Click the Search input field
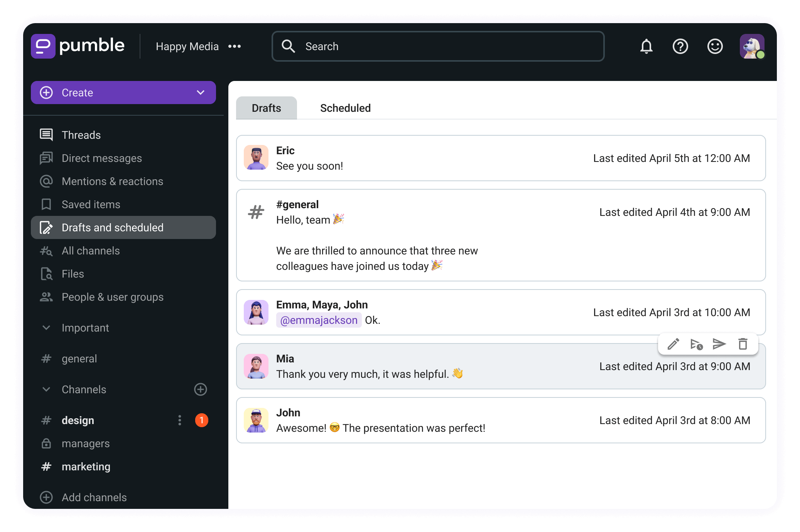The width and height of the screenshot is (800, 532). coord(438,47)
